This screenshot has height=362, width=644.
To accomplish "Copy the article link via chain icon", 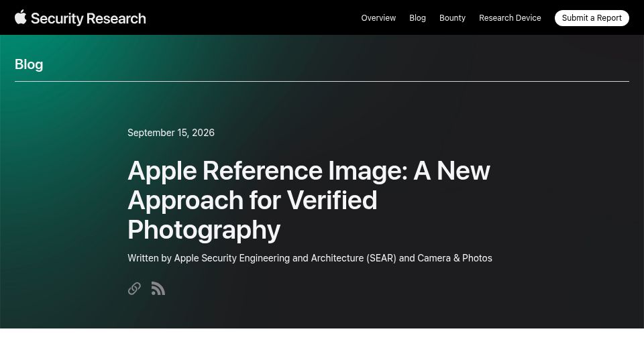I will (134, 288).
